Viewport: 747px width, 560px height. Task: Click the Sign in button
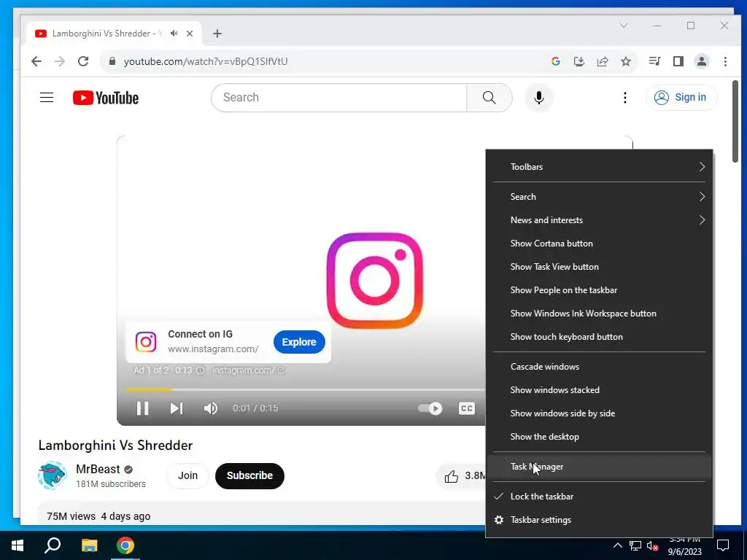coord(681,98)
